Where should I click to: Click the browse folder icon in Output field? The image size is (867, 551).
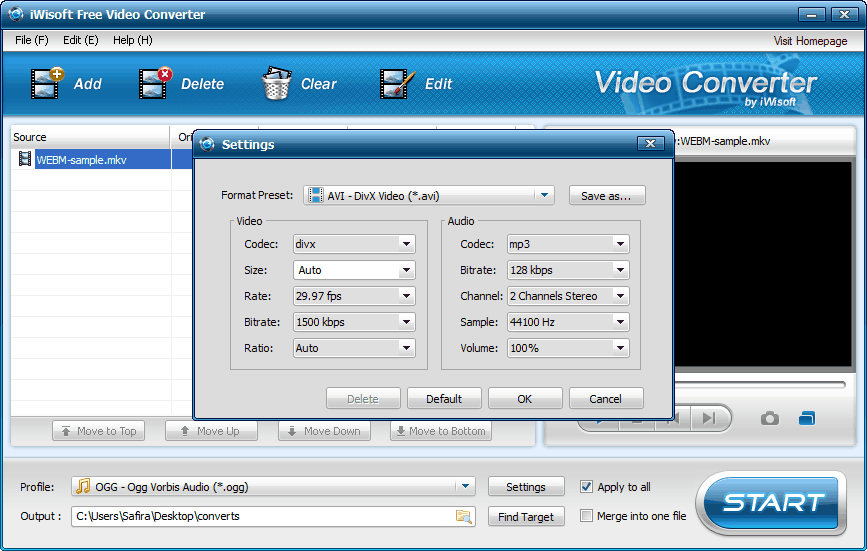[463, 516]
